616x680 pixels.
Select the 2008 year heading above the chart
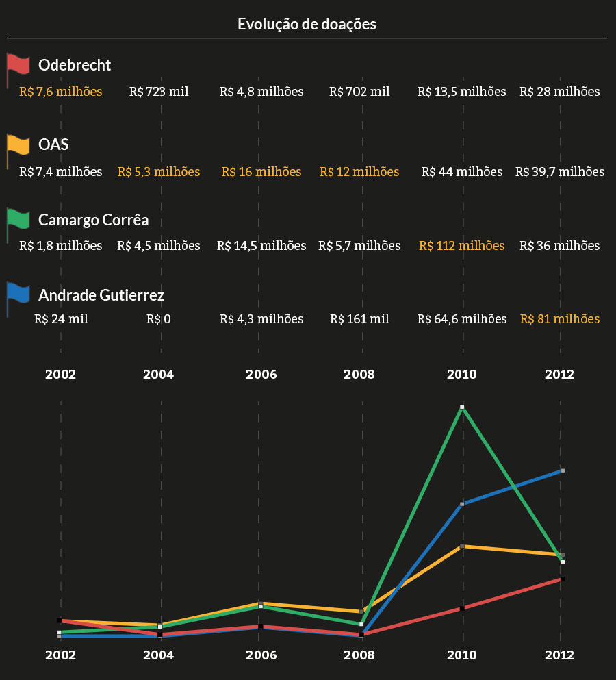(x=359, y=375)
